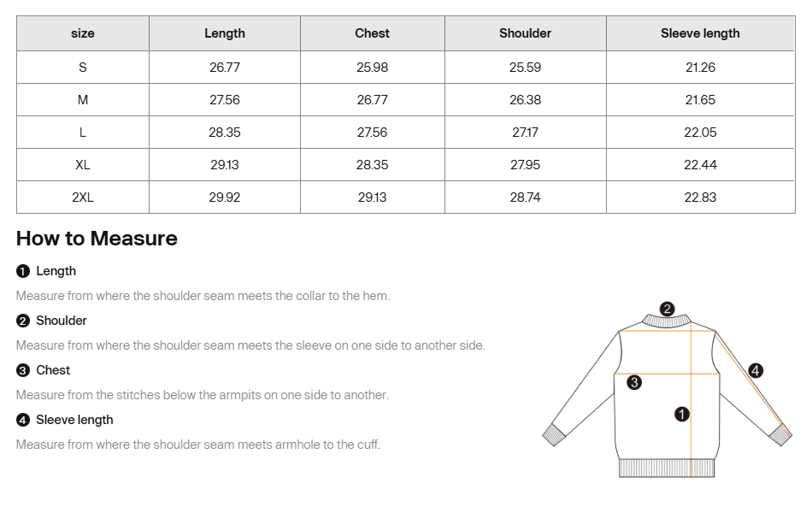Select the number 4 marker beside the sweater sleeve

pos(756,370)
